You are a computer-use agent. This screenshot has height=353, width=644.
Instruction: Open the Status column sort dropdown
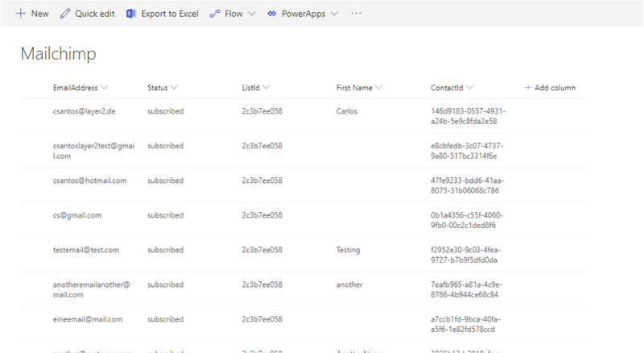174,88
